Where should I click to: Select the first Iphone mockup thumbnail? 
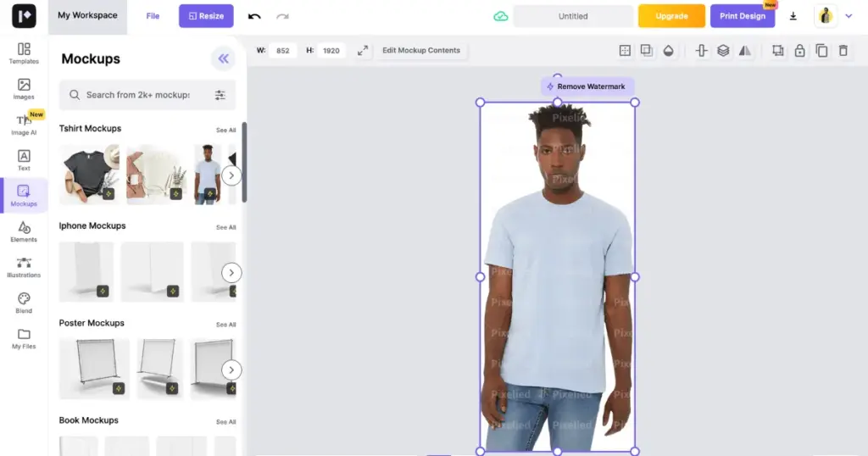coord(86,272)
